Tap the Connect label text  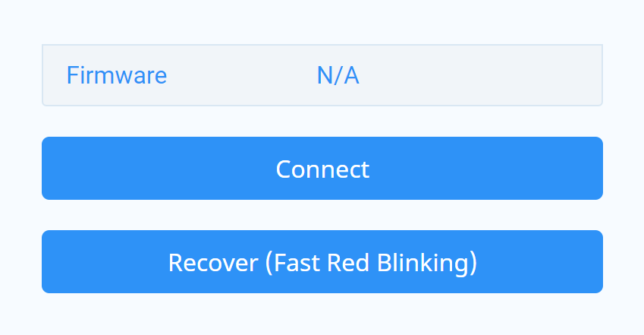(322, 169)
